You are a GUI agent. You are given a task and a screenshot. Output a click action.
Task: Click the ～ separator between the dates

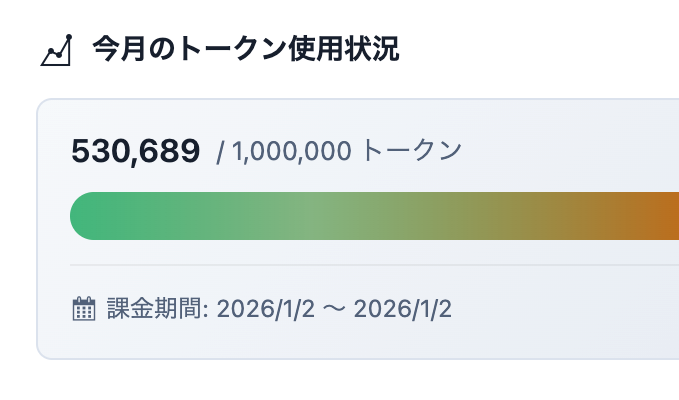point(335,308)
